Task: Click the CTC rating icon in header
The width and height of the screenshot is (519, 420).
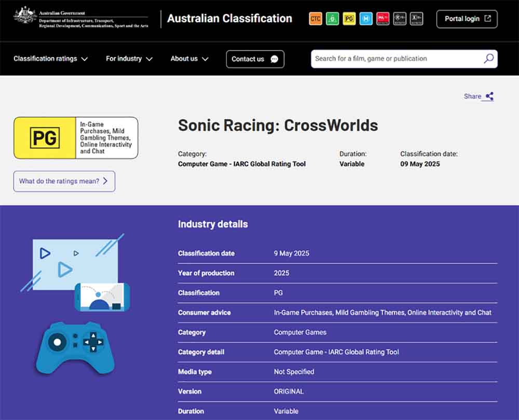Action: (316, 19)
